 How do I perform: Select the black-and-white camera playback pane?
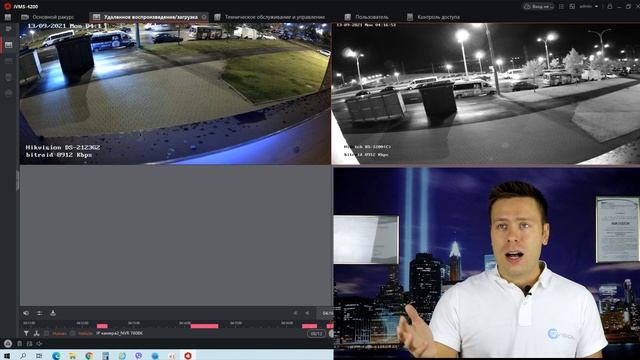pos(486,93)
